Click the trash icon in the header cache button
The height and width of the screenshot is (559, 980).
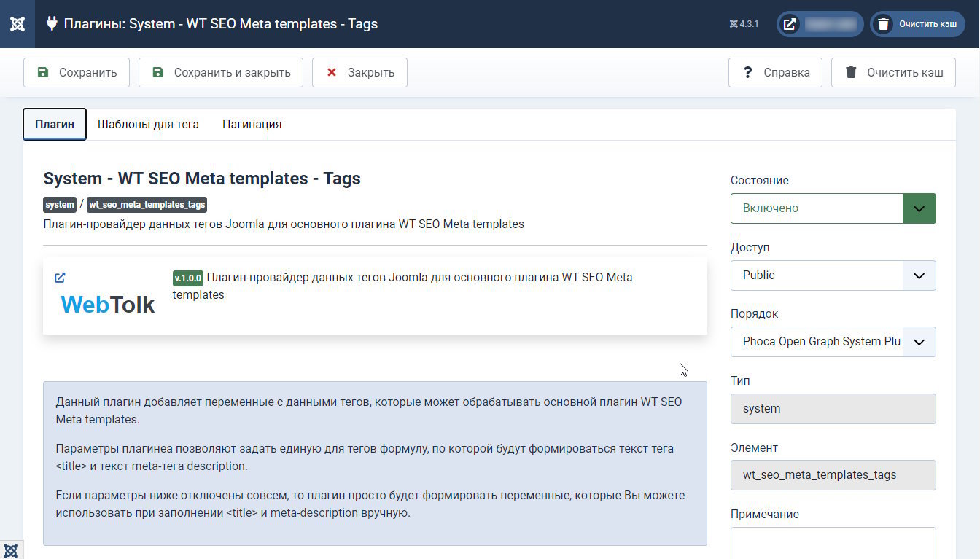883,24
